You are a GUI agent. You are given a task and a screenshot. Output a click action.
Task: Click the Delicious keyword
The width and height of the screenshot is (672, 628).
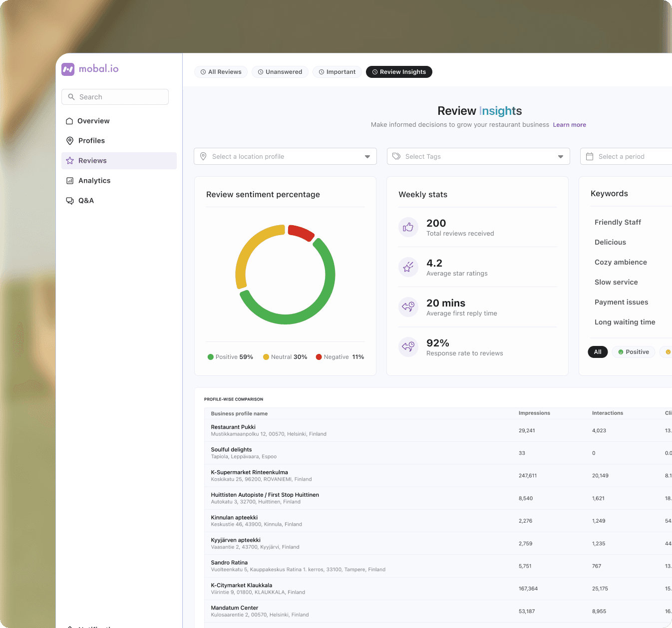(x=610, y=242)
